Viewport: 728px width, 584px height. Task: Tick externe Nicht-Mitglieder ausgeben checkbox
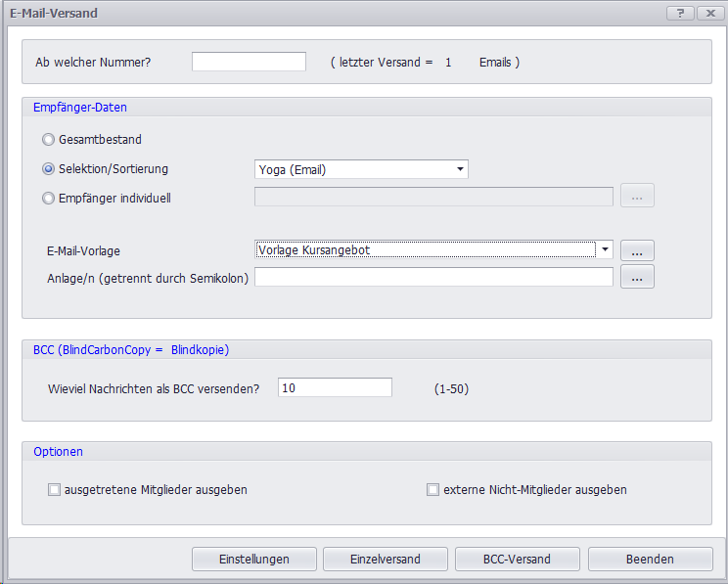(432, 490)
